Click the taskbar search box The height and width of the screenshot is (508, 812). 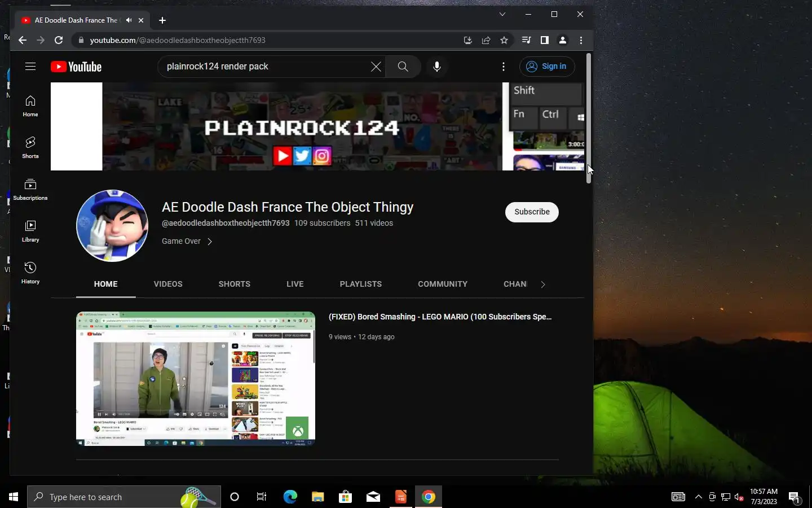124,497
